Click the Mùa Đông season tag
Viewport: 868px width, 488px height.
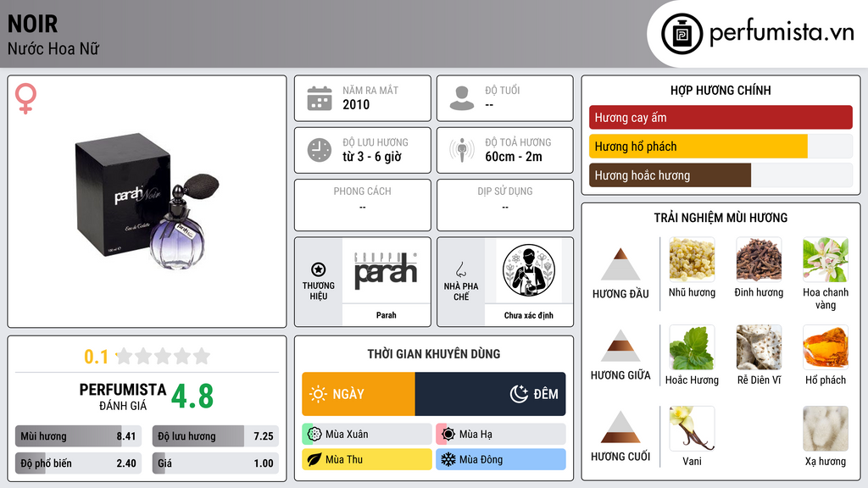tap(500, 459)
